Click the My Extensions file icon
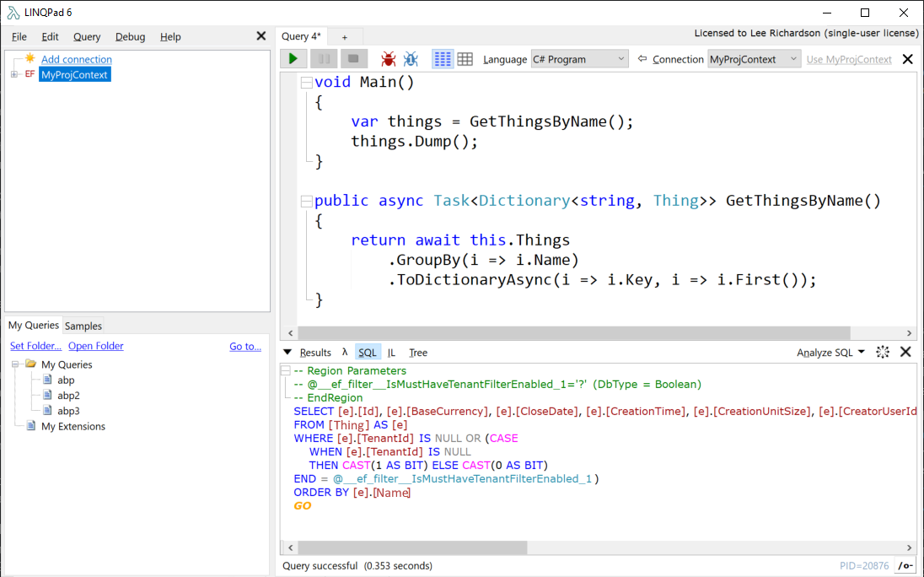Viewport: 924px width, 577px height. click(30, 425)
